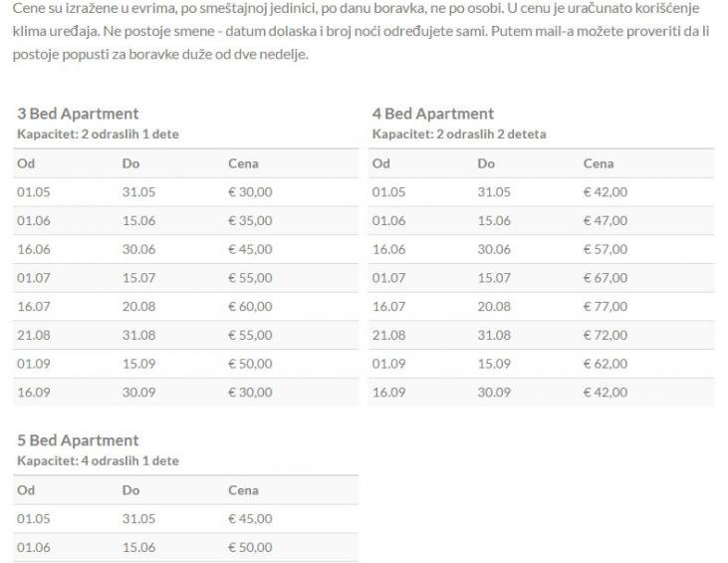Select the € 35,00 price cell
The height and width of the screenshot is (563, 728).
coord(250,221)
